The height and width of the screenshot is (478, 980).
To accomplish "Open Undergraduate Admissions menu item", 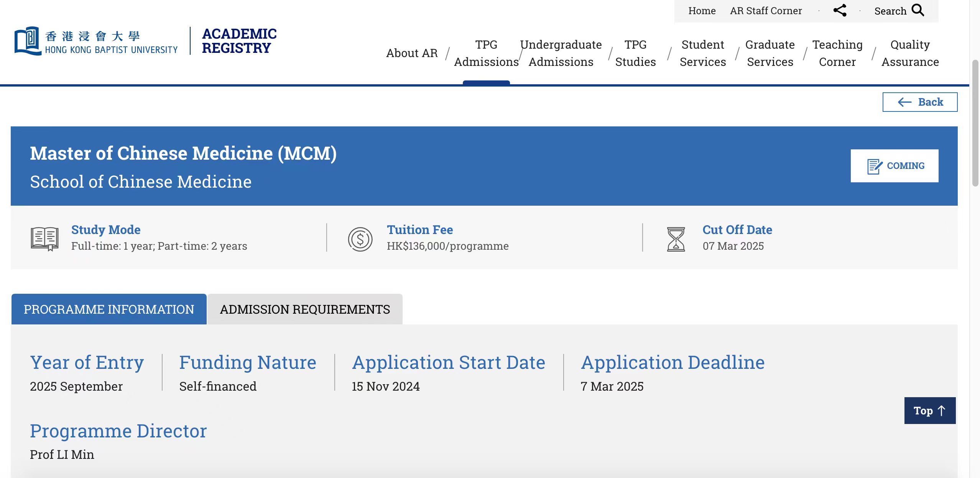I will coord(561,53).
